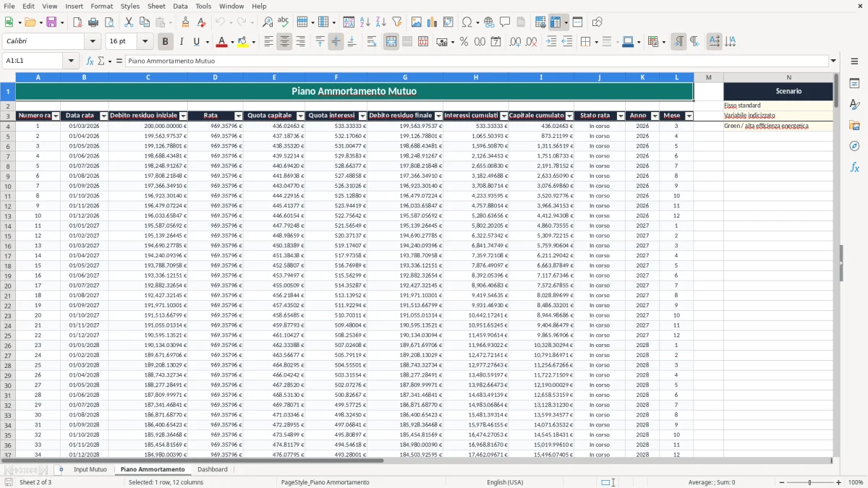Click Insert Hyperlink globe icon
This screenshot has width=868, height=488.
point(489,22)
